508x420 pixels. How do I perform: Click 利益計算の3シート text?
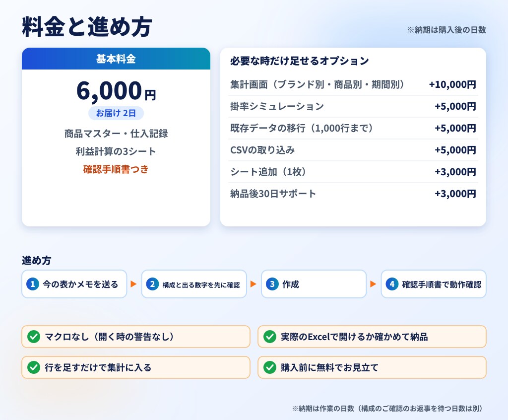click(x=116, y=151)
